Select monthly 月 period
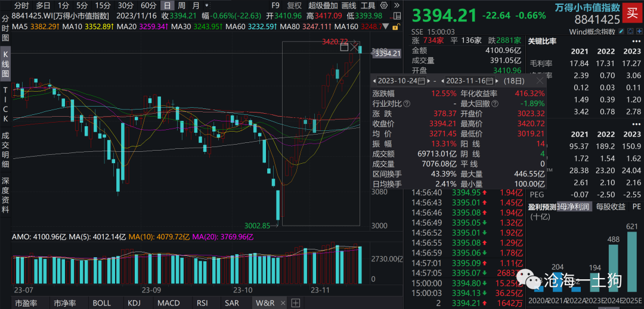This screenshot has height=309, width=644. (x=196, y=6)
